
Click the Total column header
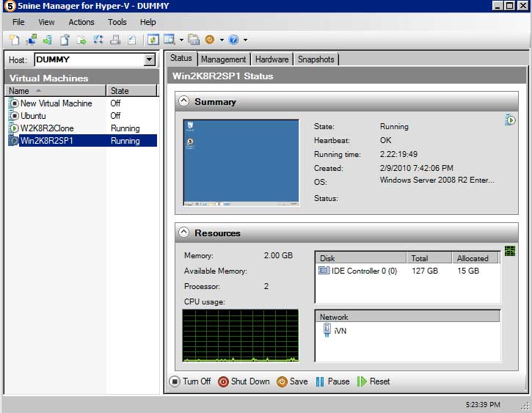click(x=429, y=258)
